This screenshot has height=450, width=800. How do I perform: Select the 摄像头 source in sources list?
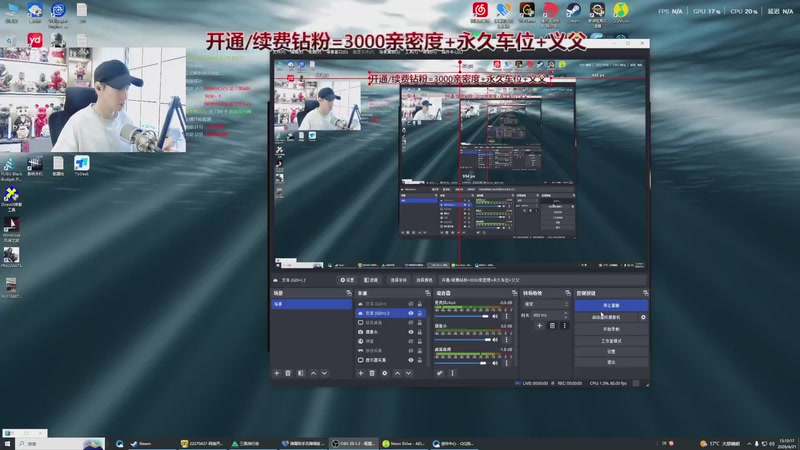click(x=391, y=332)
